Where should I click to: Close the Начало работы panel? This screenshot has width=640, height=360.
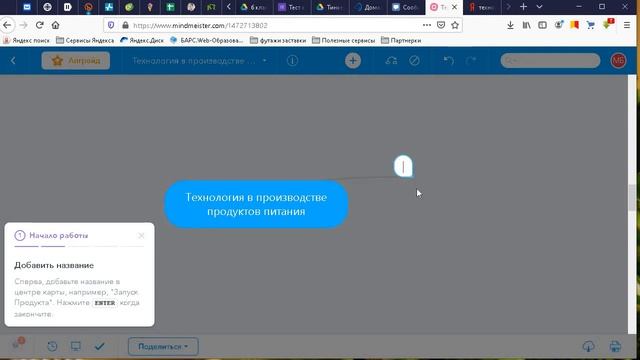141,236
